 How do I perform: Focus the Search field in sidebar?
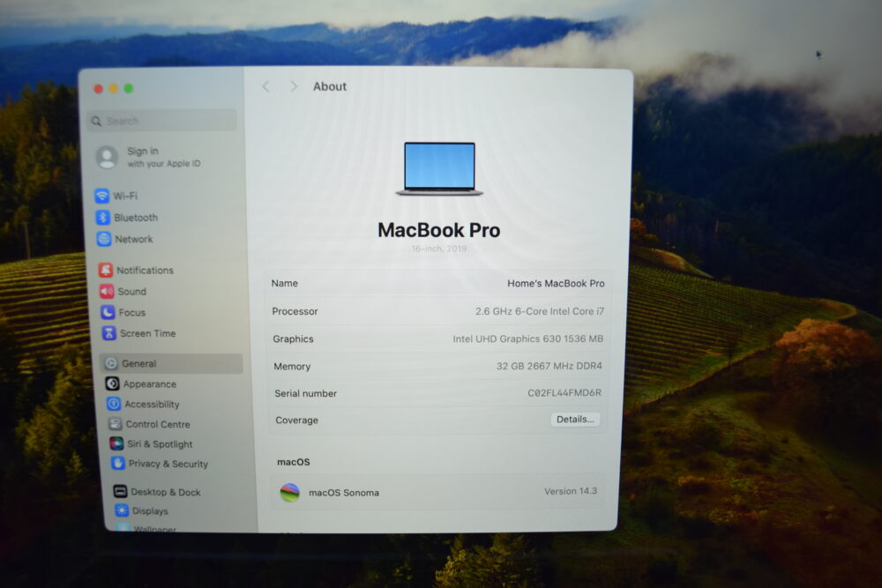click(x=162, y=121)
